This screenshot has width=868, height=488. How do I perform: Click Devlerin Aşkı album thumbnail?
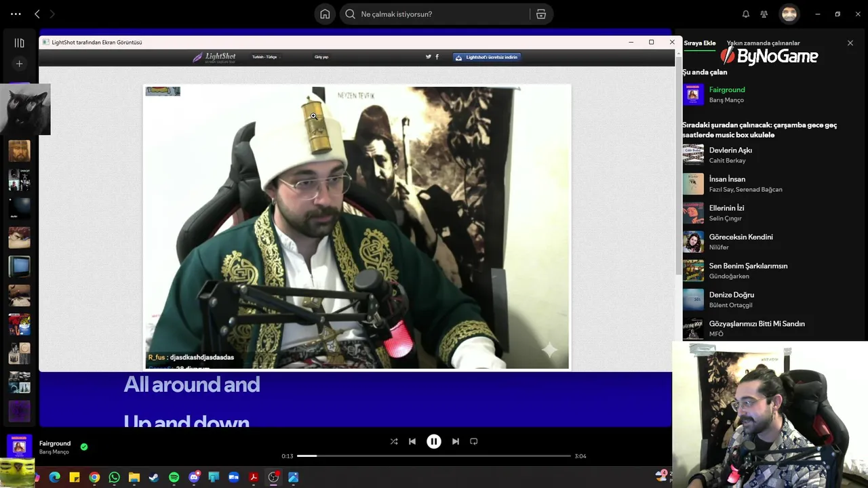tap(693, 155)
